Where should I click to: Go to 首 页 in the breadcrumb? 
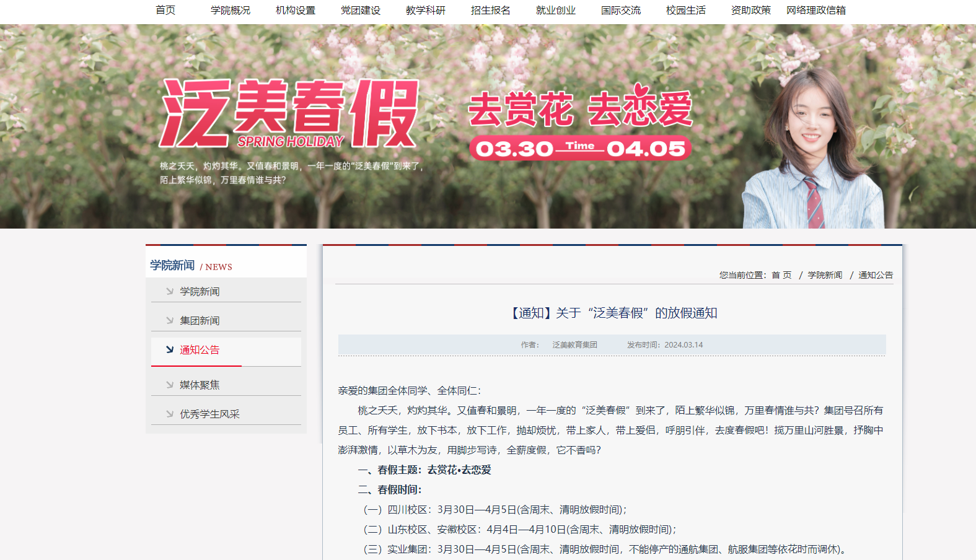(x=781, y=275)
